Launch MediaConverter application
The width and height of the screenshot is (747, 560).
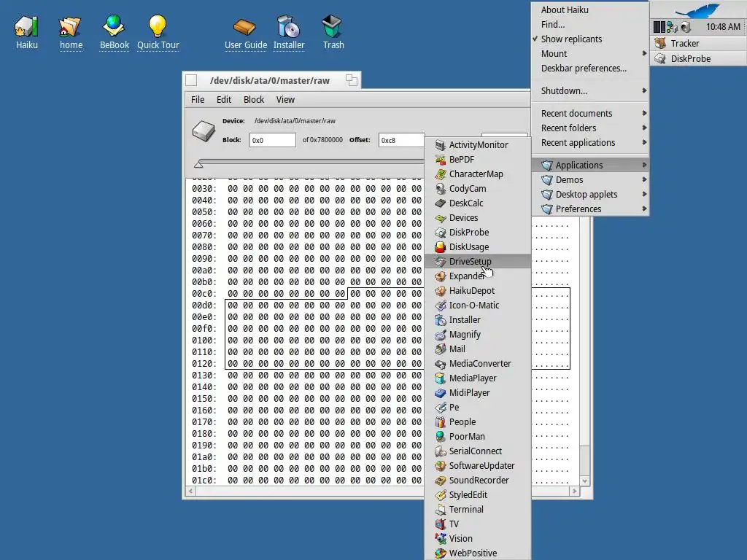(478, 364)
